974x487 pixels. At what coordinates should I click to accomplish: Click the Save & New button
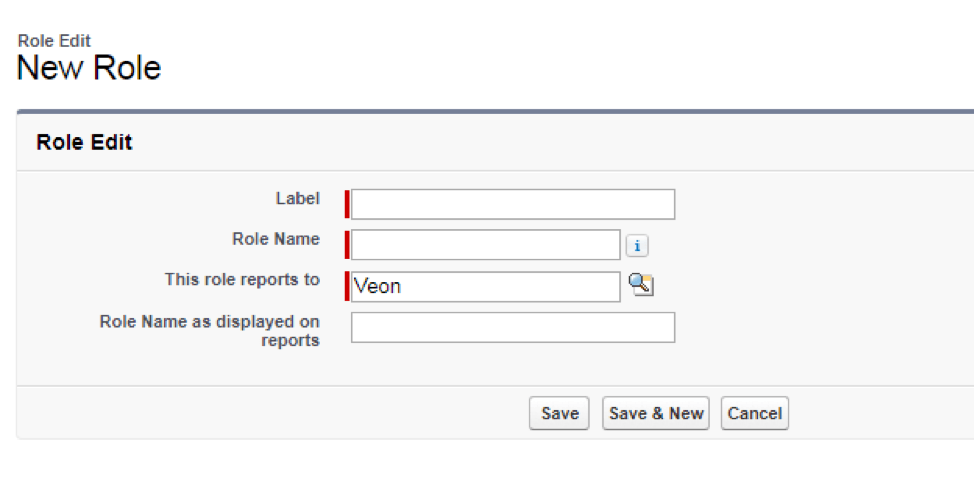[x=655, y=414]
